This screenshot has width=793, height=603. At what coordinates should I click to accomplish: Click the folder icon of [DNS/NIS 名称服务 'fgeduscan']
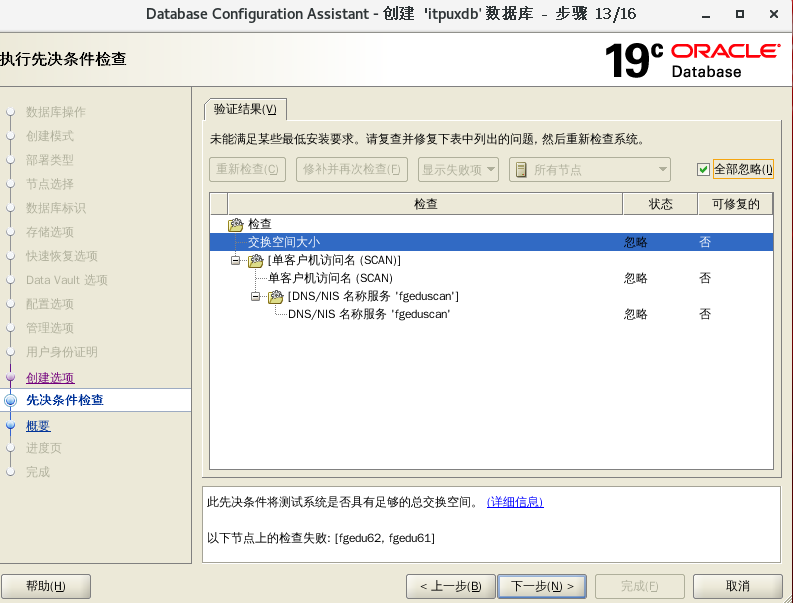(x=276, y=296)
